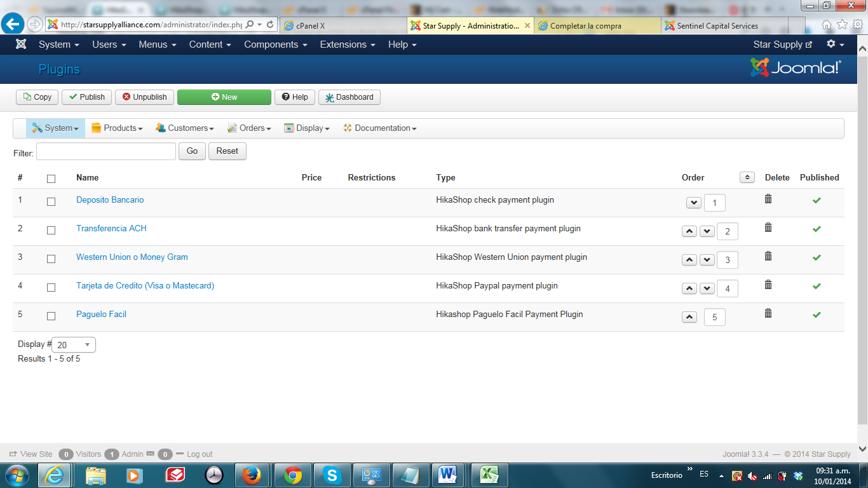Delete the Deposito Bancario plugin using its trash icon
868x488 pixels.
(x=768, y=199)
